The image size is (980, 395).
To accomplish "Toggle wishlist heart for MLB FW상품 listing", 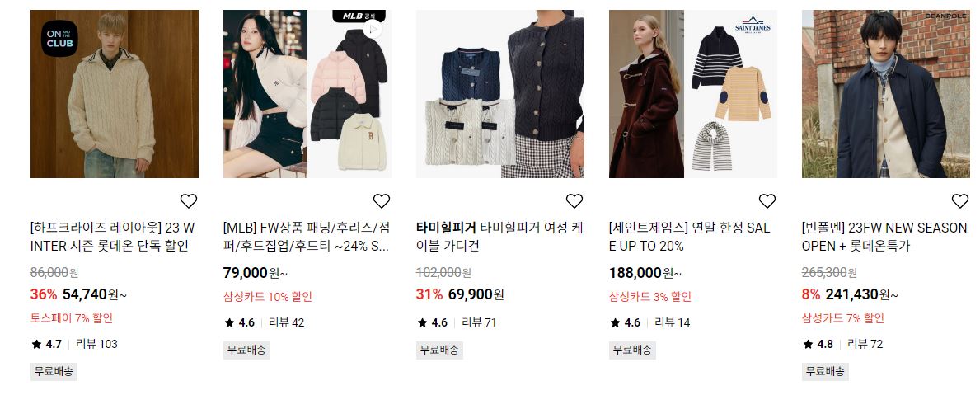I will point(382,200).
